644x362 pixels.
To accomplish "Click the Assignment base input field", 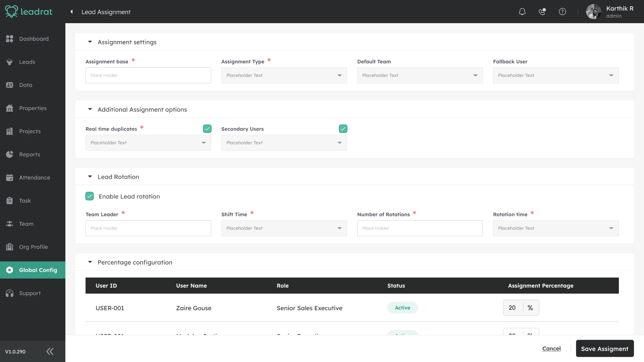I will pos(148,75).
